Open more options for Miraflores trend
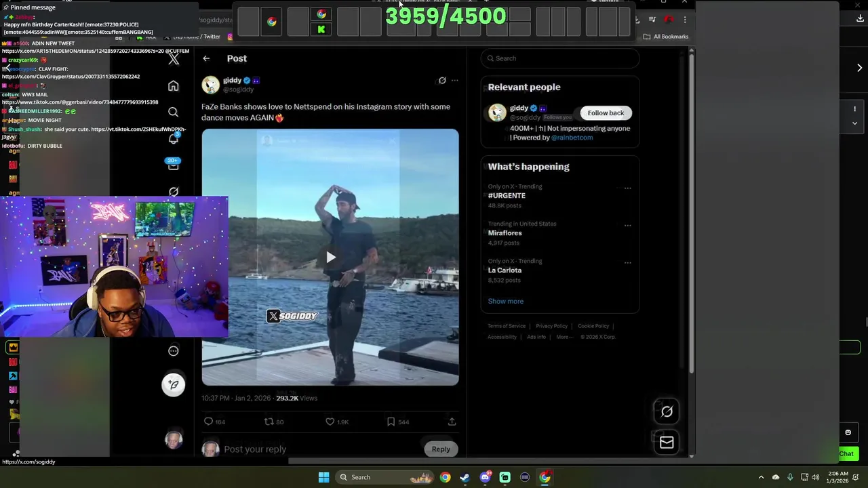 627,226
